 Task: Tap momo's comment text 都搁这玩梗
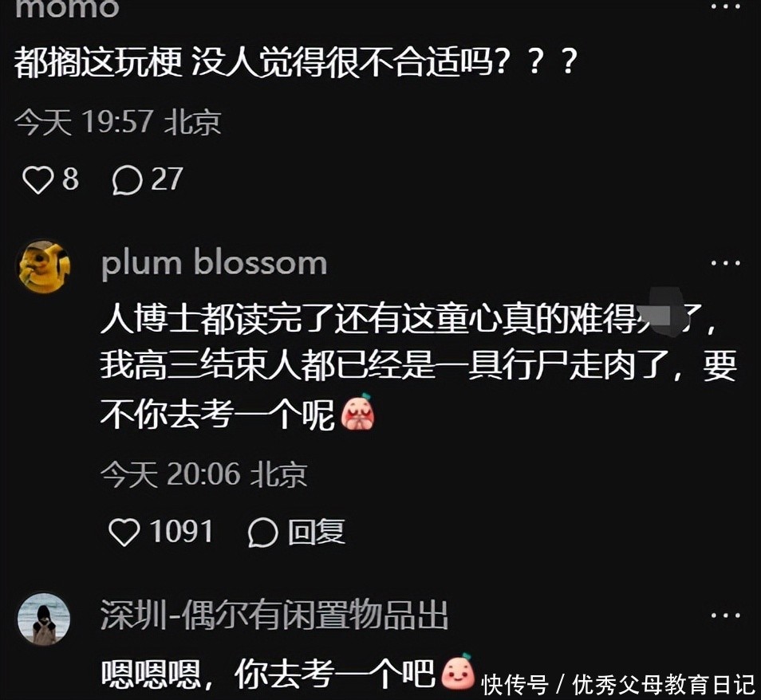pos(98,64)
